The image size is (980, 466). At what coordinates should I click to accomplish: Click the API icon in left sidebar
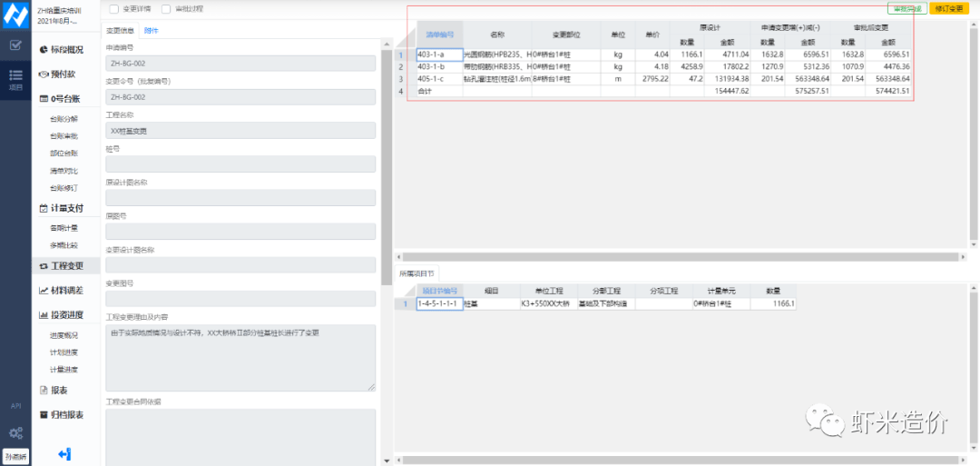(15, 406)
